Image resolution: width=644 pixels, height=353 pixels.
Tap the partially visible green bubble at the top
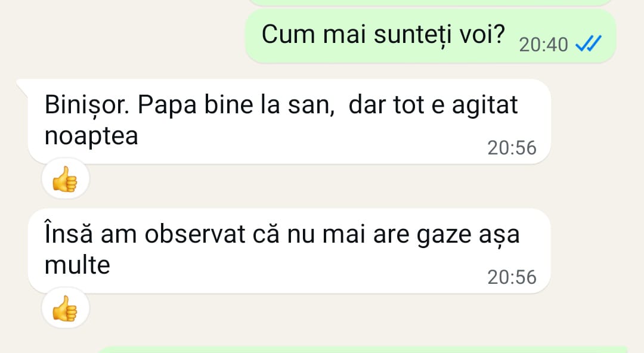point(431,2)
